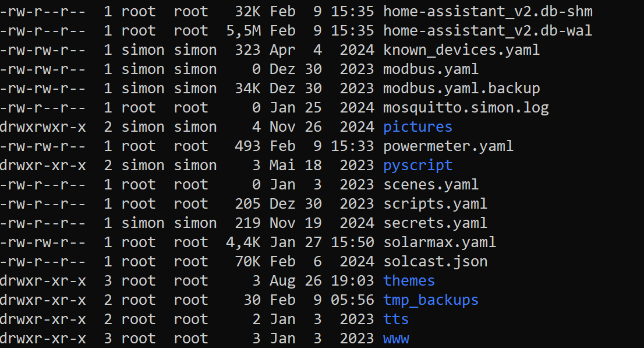Click the scenes.yaml filename
Screen dimensions: 644x348
coord(431,184)
